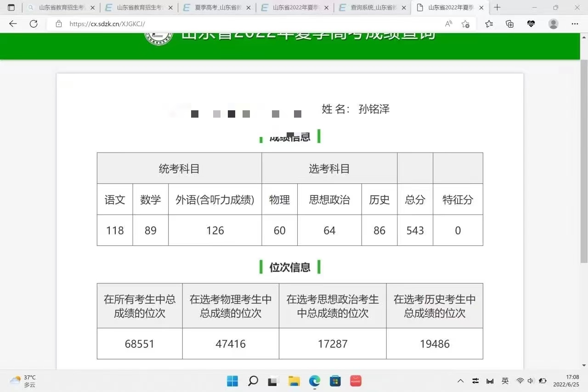588x392 pixels.
Task: Click the browser back arrow
Action: coord(13,24)
